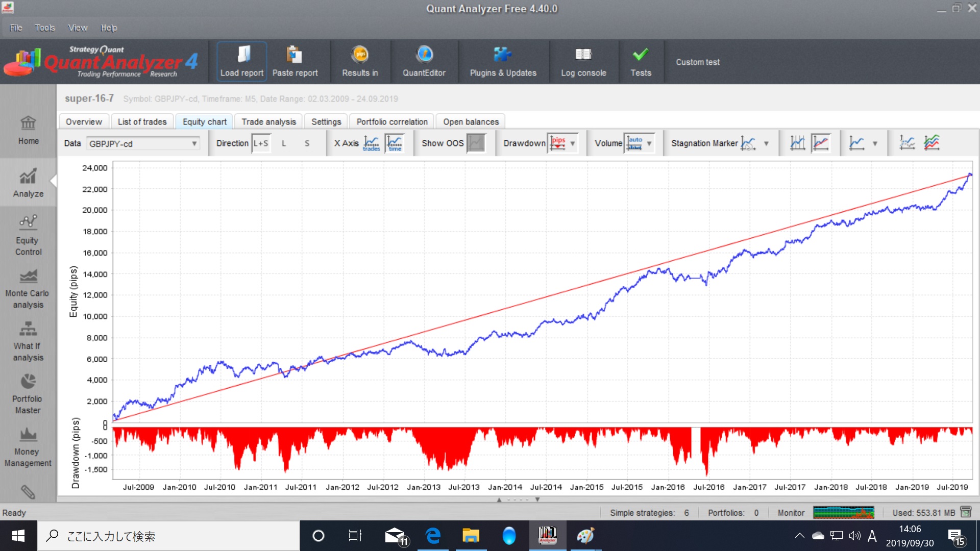Click the memory Monitor usage graph
The image size is (980, 551).
tap(843, 512)
